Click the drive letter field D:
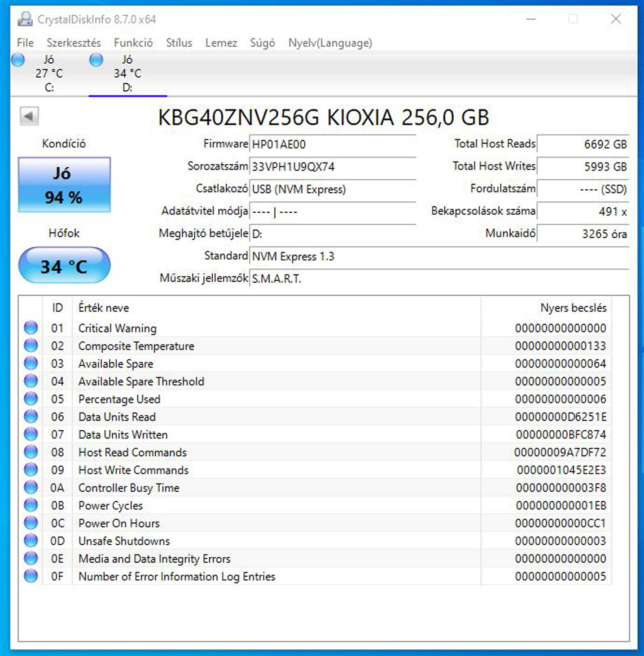 (333, 234)
